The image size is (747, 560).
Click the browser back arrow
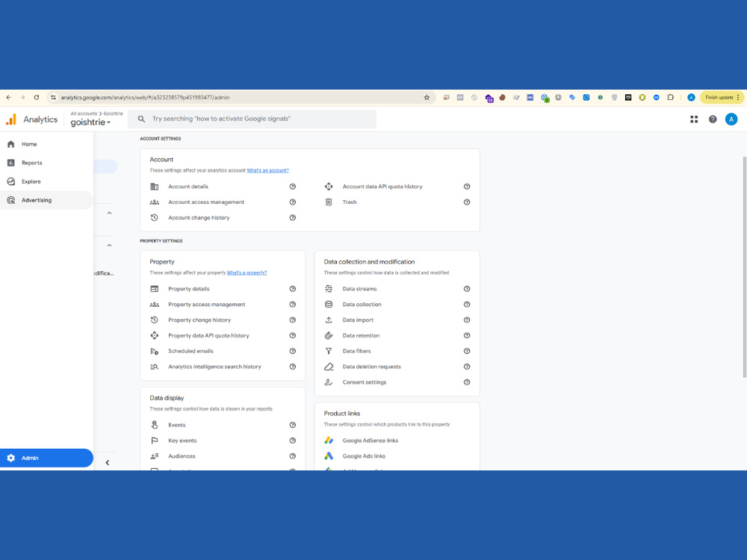[x=8, y=97]
